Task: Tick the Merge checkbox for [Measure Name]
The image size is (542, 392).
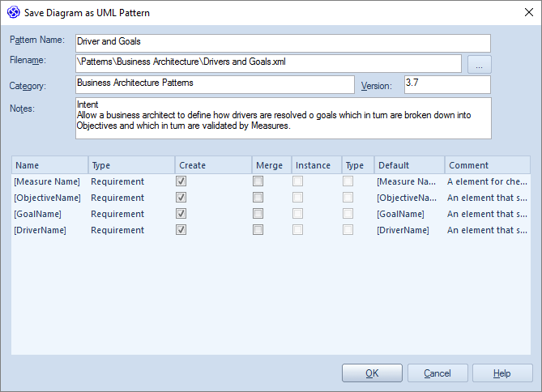Action: pyautogui.click(x=258, y=181)
